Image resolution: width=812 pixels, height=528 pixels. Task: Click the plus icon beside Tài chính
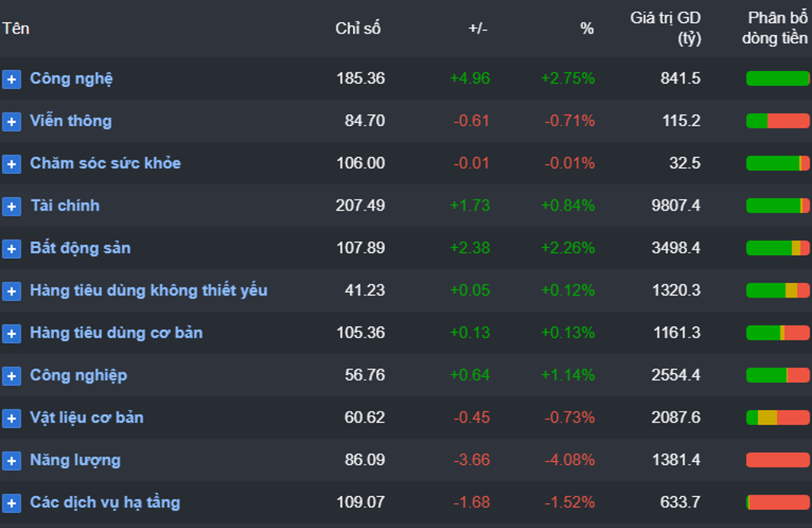tap(11, 206)
